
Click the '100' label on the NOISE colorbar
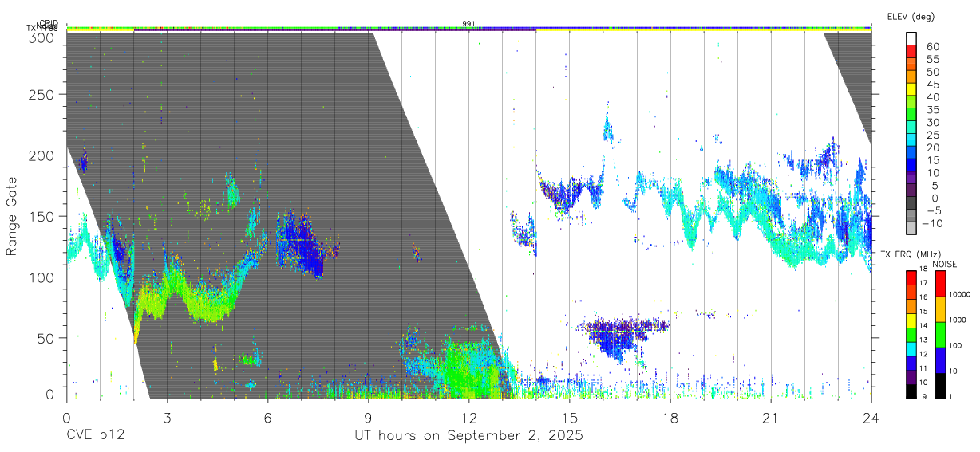[955, 345]
